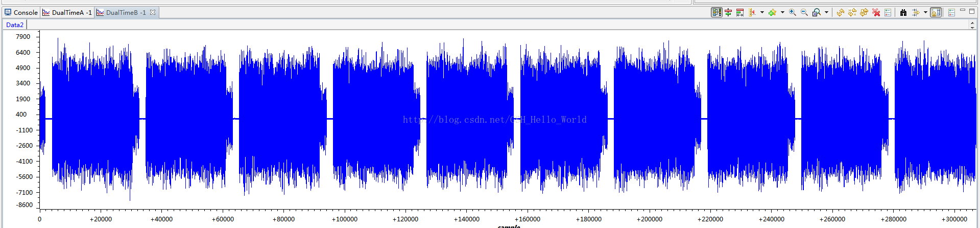Toggle the scroll lock padlock icon

click(x=936, y=12)
